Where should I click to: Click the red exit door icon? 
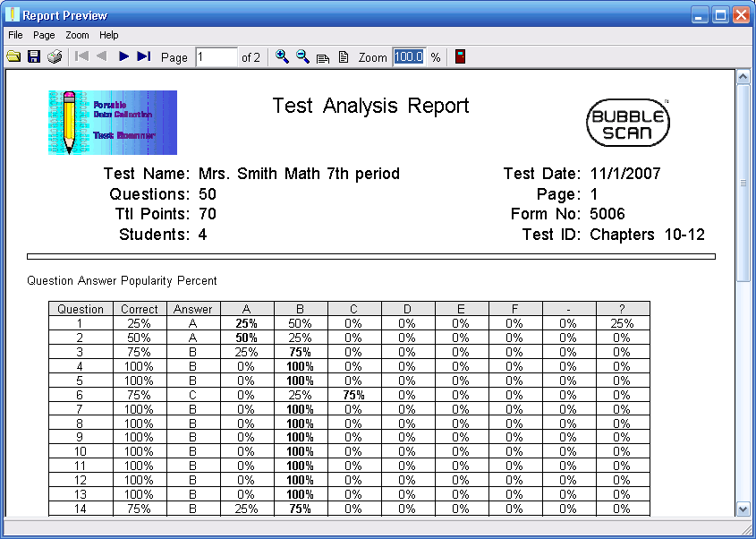(461, 56)
